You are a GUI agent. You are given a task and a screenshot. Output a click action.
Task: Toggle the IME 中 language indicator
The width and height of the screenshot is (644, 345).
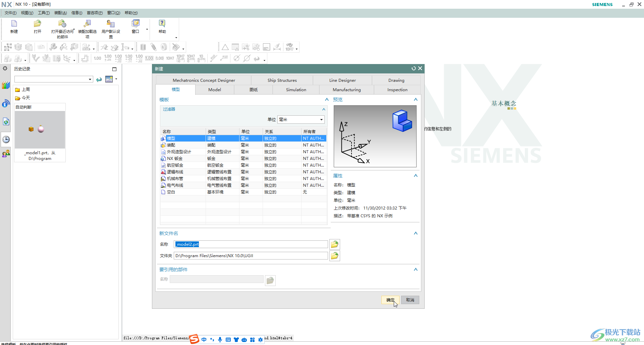click(x=204, y=340)
